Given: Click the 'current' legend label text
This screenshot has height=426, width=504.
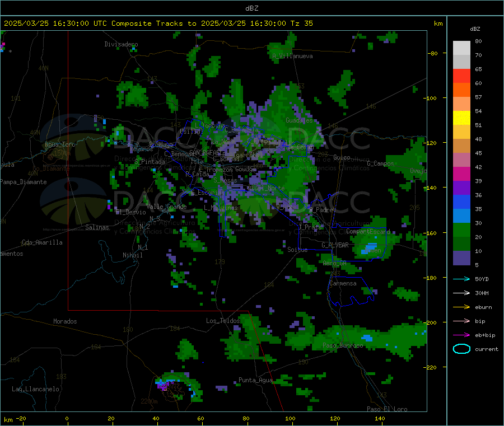Looking at the screenshot, I should pos(487,349).
